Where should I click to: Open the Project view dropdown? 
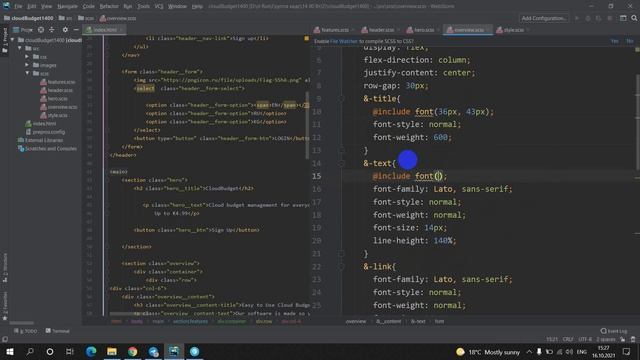tap(23, 30)
